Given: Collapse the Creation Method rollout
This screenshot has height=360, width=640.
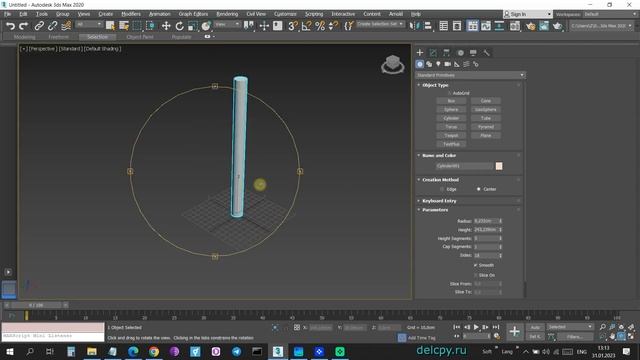Looking at the screenshot, I should (440, 180).
